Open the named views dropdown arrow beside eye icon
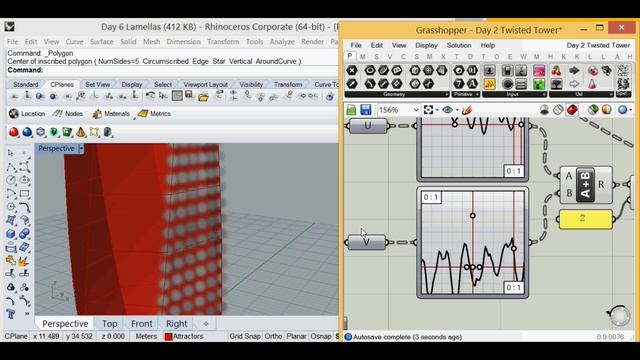The image size is (640, 360). tap(457, 110)
